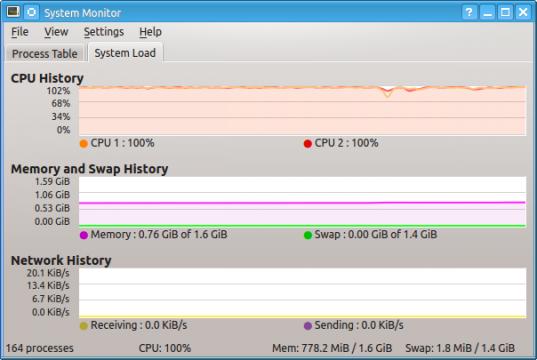
Task: Open the File menu
Action: point(20,32)
